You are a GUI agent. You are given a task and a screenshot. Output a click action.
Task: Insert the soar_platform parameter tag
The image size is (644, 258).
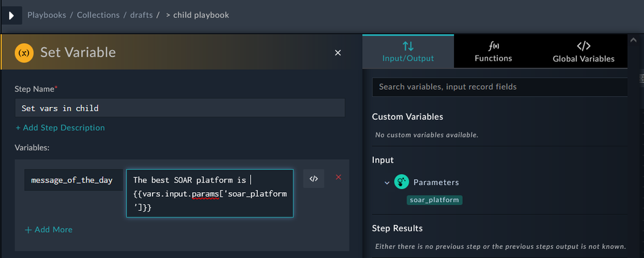tap(434, 200)
